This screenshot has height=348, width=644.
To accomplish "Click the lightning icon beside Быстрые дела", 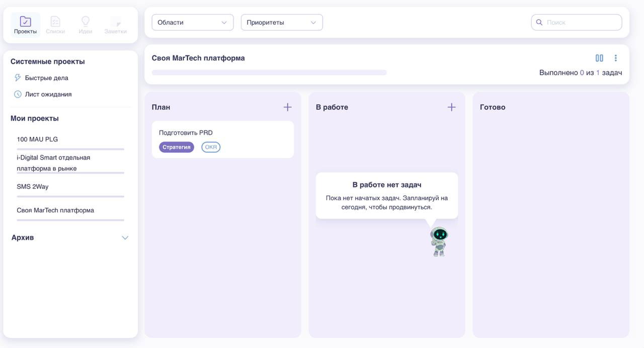I will pos(18,78).
